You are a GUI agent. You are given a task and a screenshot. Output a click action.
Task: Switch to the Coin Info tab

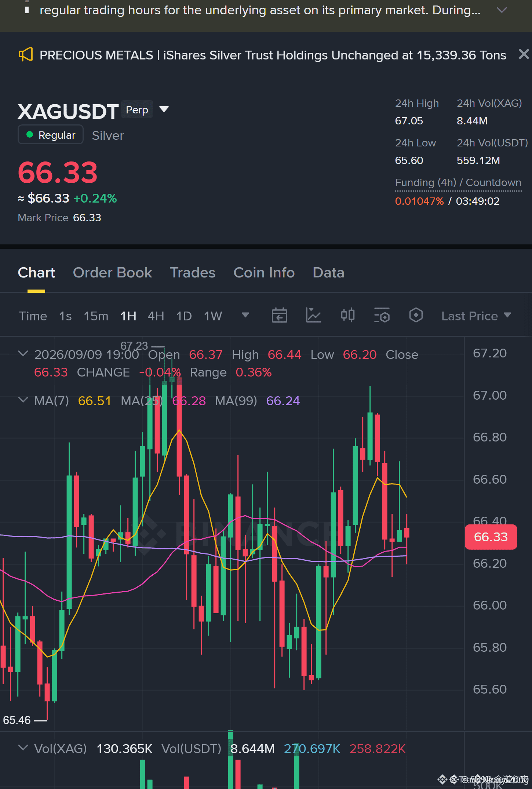264,273
